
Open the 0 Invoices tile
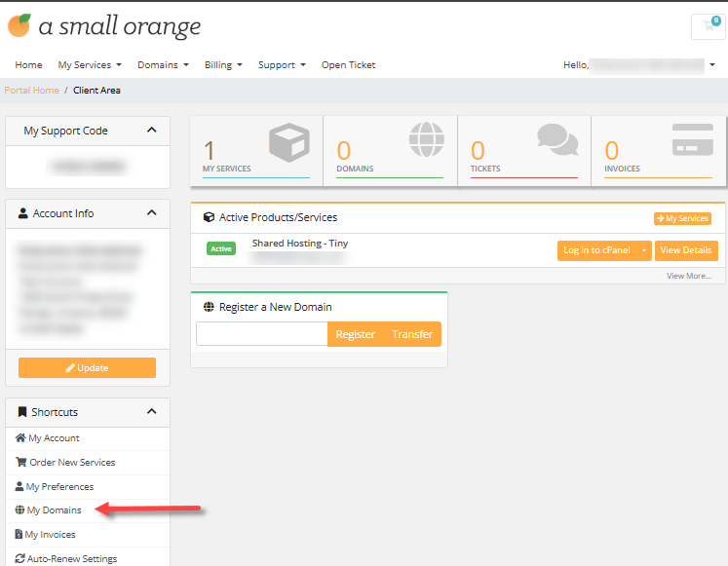coord(659,151)
